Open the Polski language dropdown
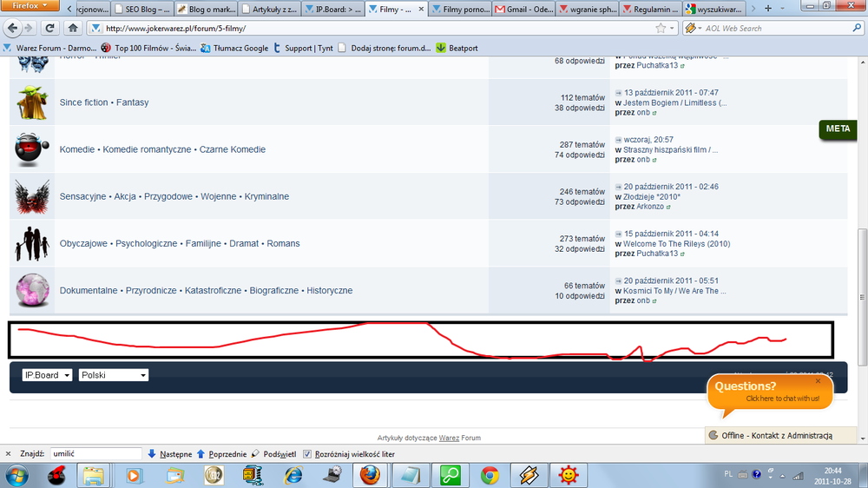The height and width of the screenshot is (488, 868). click(x=113, y=375)
